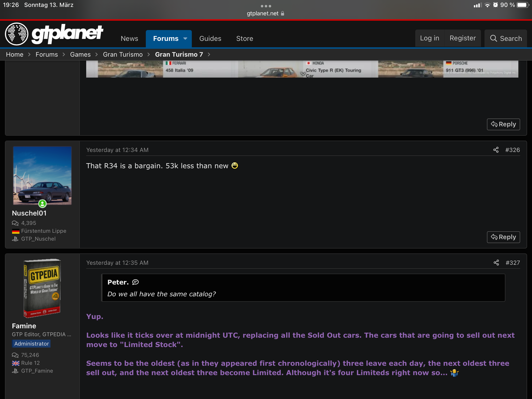This screenshot has width=532, height=399.
Task: Open the car list image strip
Action: (302, 69)
